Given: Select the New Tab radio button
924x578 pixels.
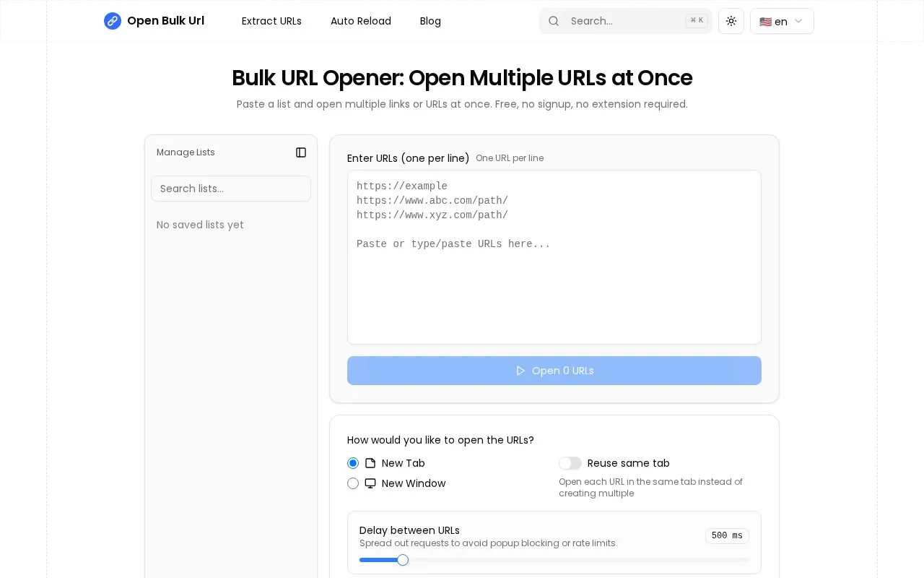Looking at the screenshot, I should tap(353, 463).
